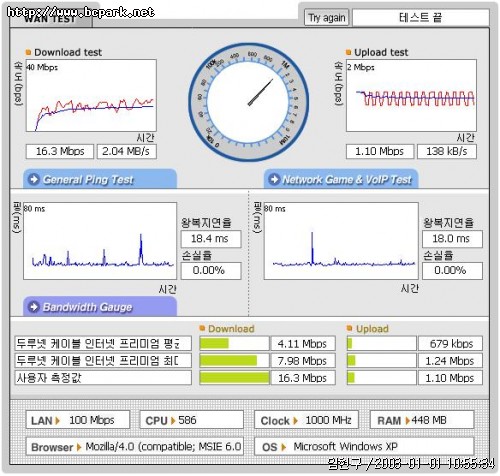Select the 두루넷 케이블 인터넷 프리미엄 최대 row
The width and height of the screenshot is (500, 476).
point(103,361)
